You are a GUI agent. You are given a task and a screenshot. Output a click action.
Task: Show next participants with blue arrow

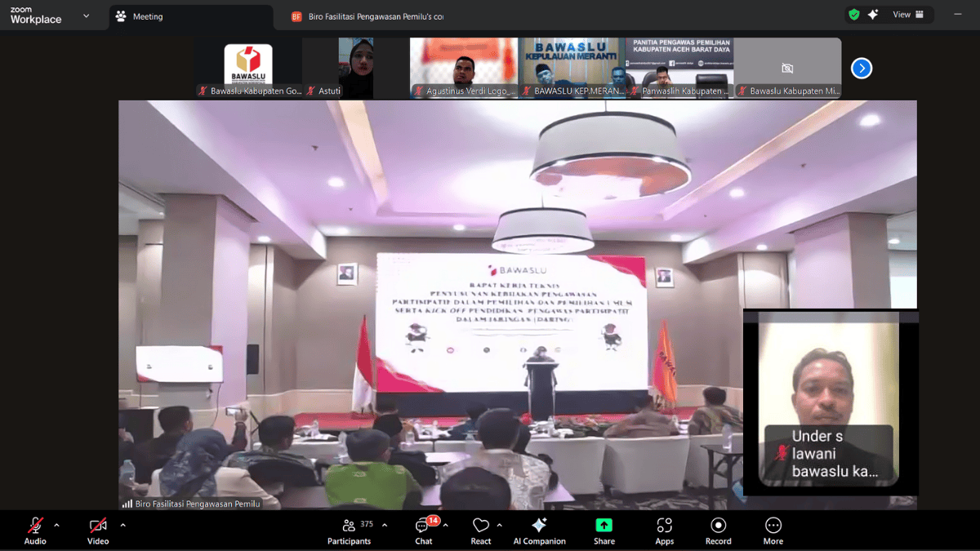pyautogui.click(x=861, y=69)
